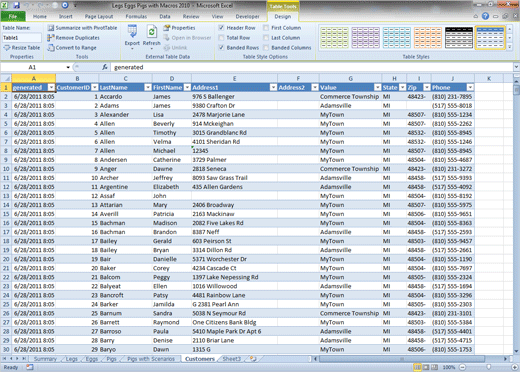Viewport: 520px width, 372px height.
Task: Click the Export table data icon
Action: coord(132,31)
